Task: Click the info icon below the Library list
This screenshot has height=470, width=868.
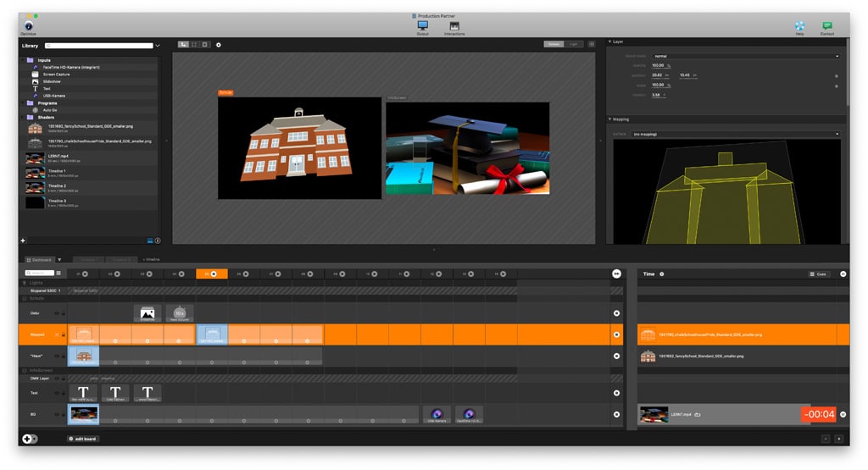Action: coord(158,241)
